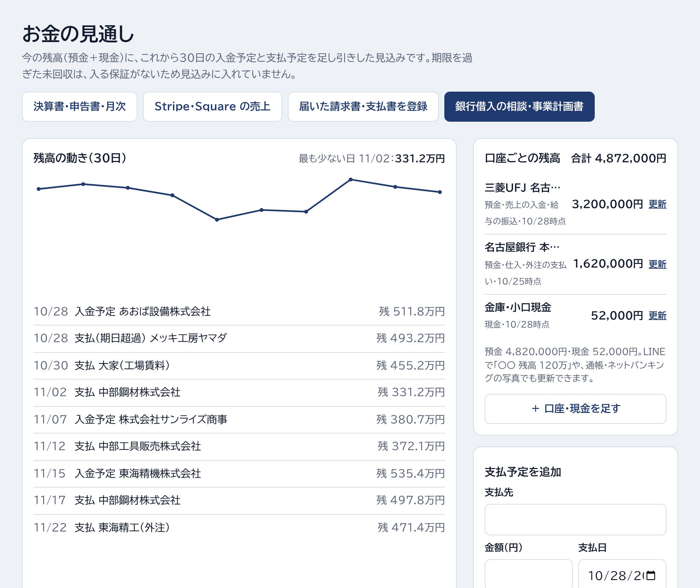Click row 支払 大家(工場賃料)

(239, 366)
